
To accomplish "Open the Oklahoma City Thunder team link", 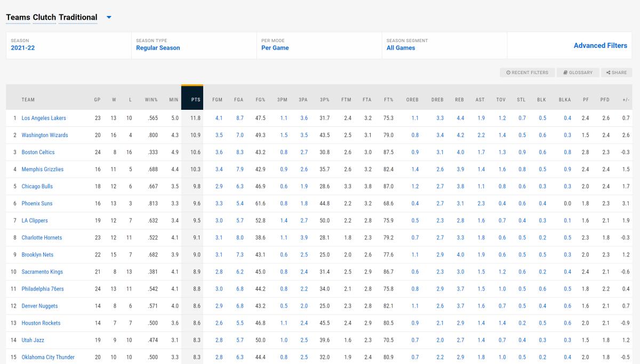I will point(48,357).
